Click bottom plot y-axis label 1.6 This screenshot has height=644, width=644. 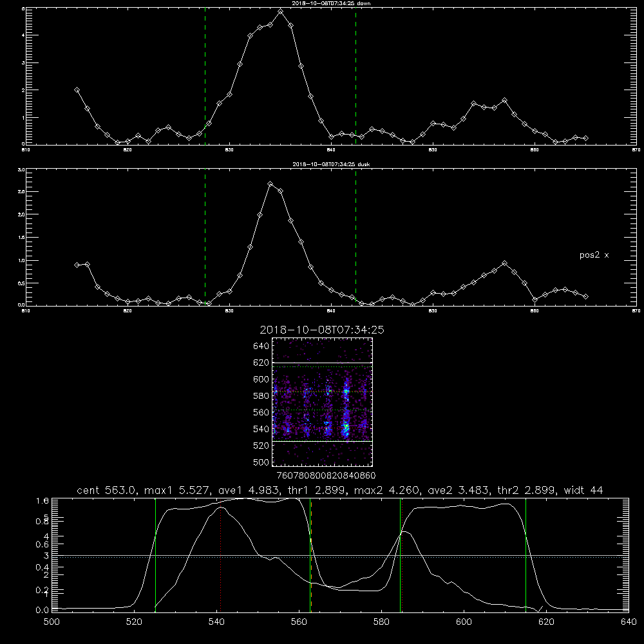pos(43,500)
